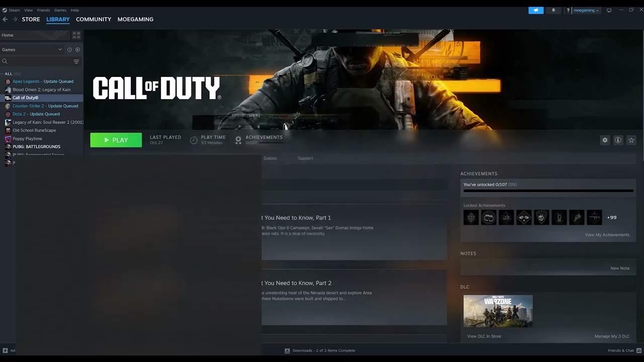Click the Apex Legends game icon

(x=8, y=81)
